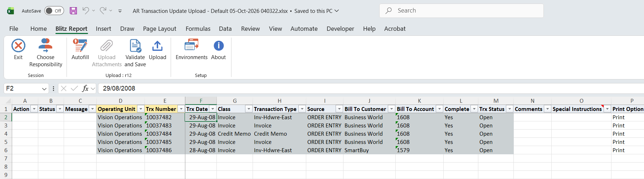Click the formula bar enter checkmark
Viewport: 644px width, 179px height.
[74, 88]
